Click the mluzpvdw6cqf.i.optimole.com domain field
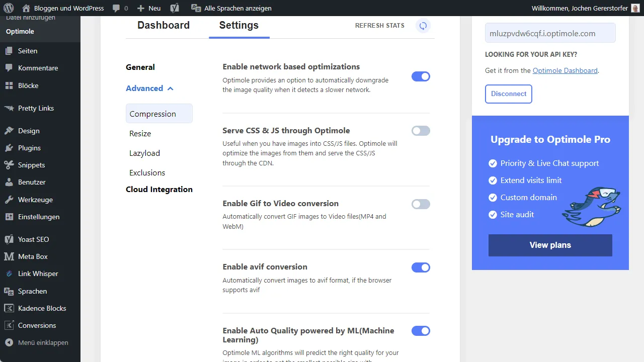Screen dimensions: 644x362 tap(550, 33)
